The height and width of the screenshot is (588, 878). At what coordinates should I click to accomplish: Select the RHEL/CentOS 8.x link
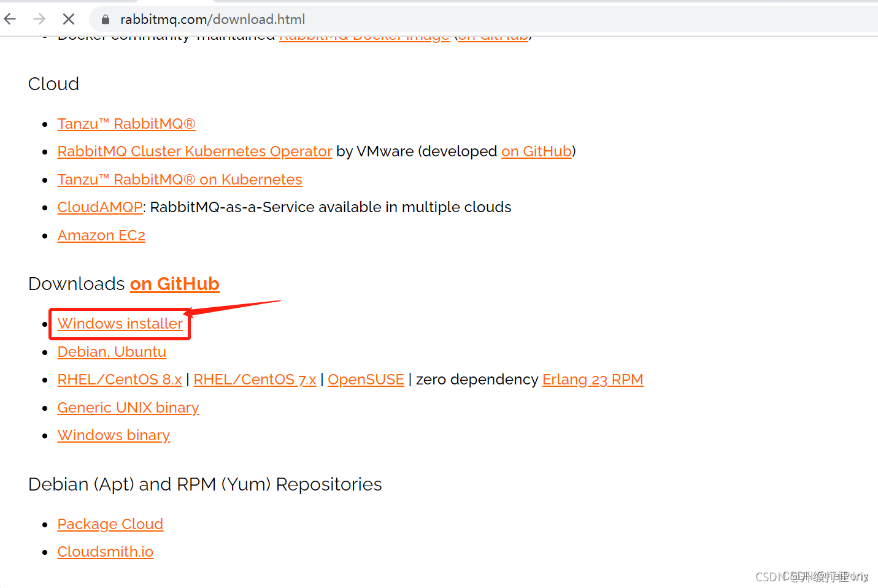[x=120, y=380]
